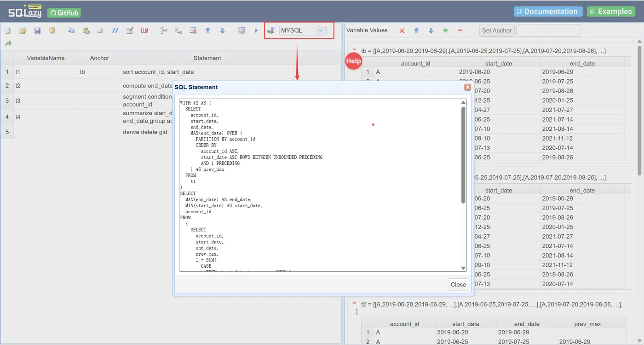This screenshot has height=345, width=644.
Task: Collapse the tb variable section
Action: click(354, 50)
